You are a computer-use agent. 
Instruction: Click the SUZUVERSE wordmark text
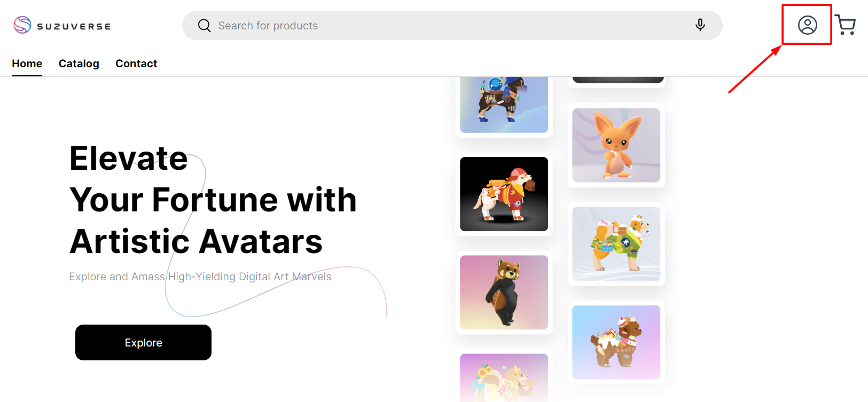(x=74, y=26)
